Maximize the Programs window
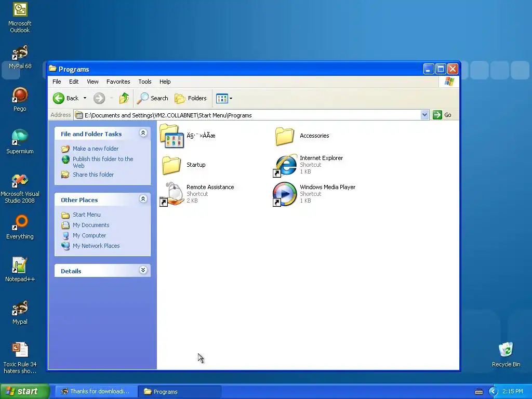 (441, 69)
